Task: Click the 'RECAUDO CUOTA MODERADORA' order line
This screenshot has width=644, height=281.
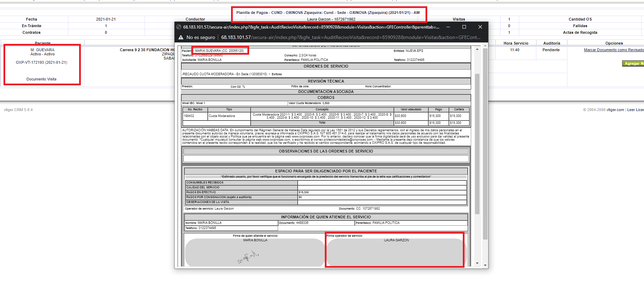Action: tap(232, 74)
